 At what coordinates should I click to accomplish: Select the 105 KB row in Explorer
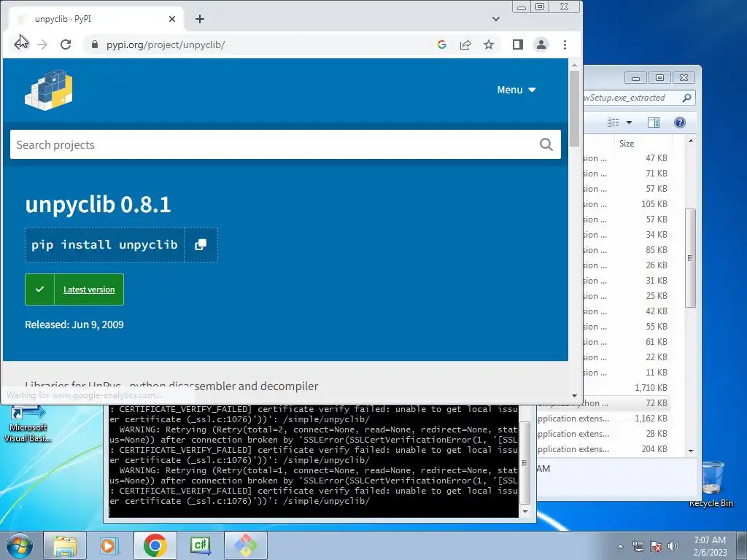click(x=627, y=204)
